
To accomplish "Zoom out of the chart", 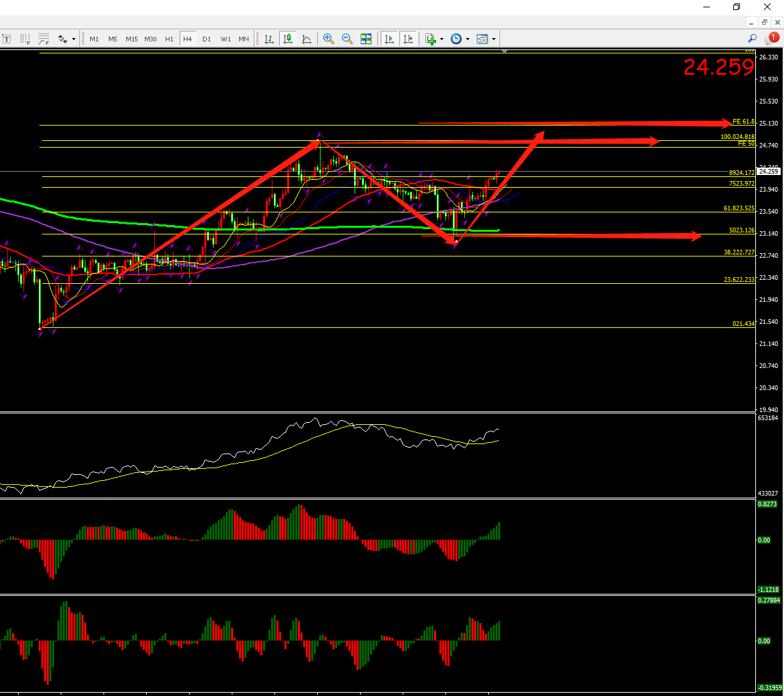I will click(347, 39).
